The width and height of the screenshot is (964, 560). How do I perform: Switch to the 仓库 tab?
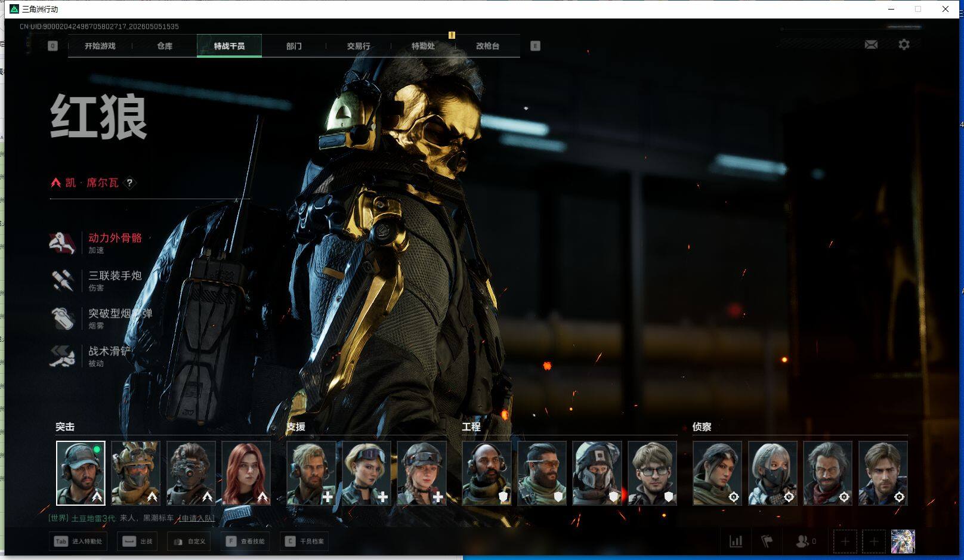pyautogui.click(x=165, y=46)
